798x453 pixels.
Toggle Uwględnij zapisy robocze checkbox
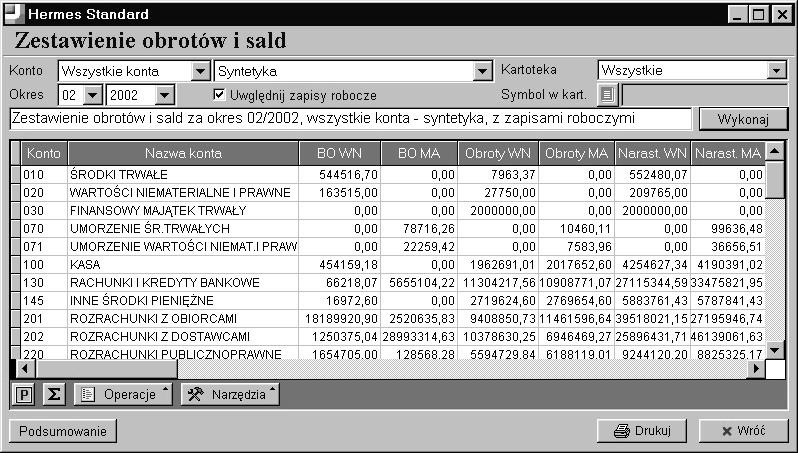point(219,94)
